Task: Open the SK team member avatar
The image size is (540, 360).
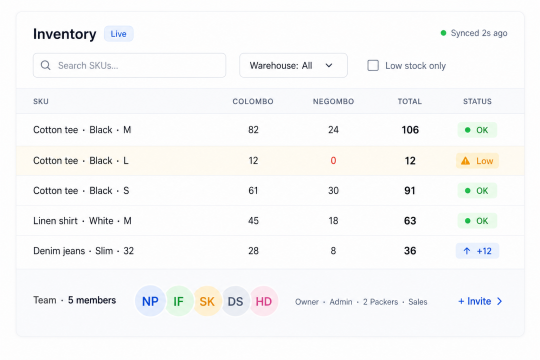Action: point(207,301)
